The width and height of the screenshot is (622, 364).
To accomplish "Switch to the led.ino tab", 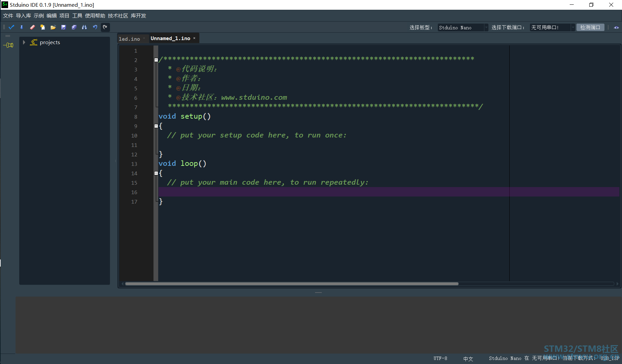I will (130, 39).
